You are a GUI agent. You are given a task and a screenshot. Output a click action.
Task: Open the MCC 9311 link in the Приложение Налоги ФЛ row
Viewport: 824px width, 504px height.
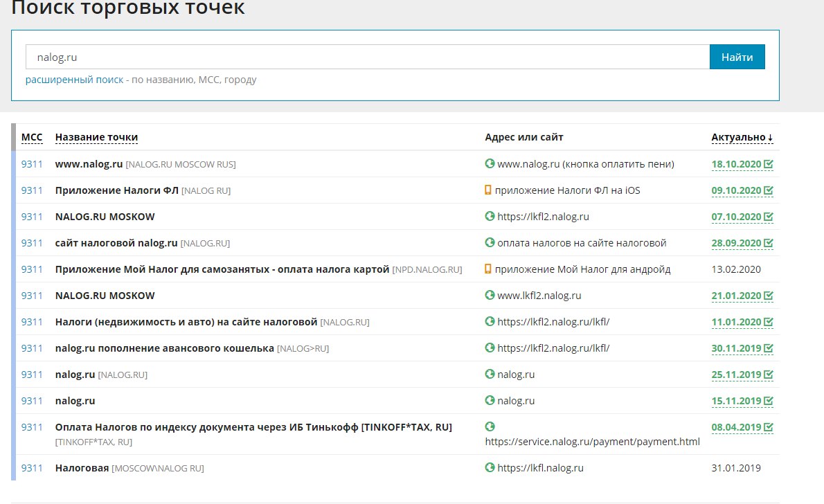point(32,190)
